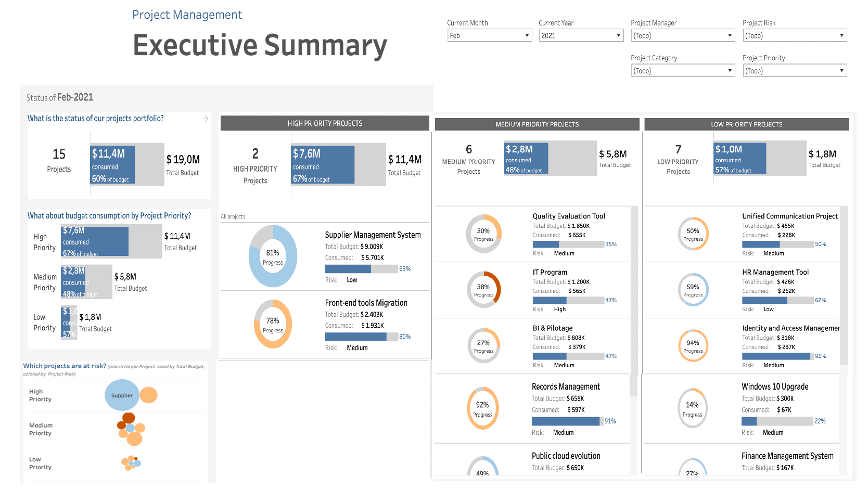Click the Identity and Access 94% donut
The height and width of the screenshot is (490, 868).
click(693, 346)
